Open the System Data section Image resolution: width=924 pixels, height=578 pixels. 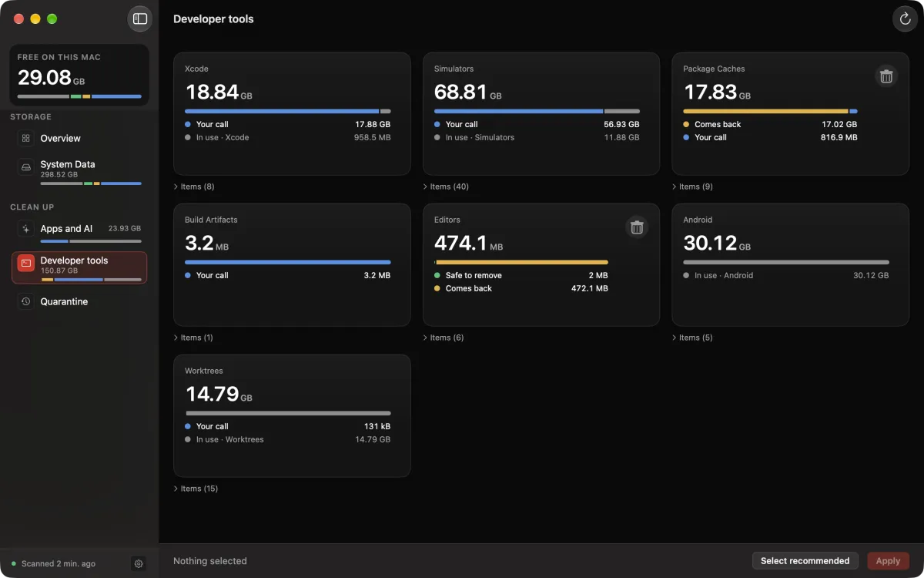79,171
